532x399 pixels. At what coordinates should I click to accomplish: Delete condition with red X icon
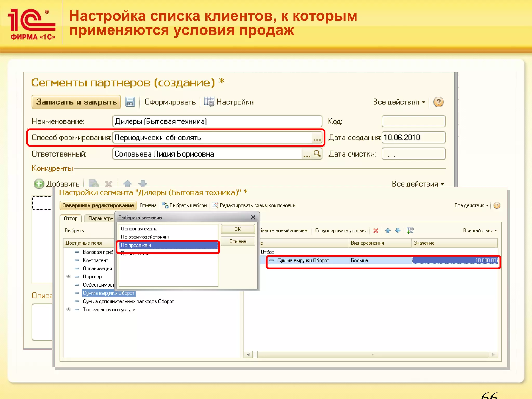pos(376,231)
